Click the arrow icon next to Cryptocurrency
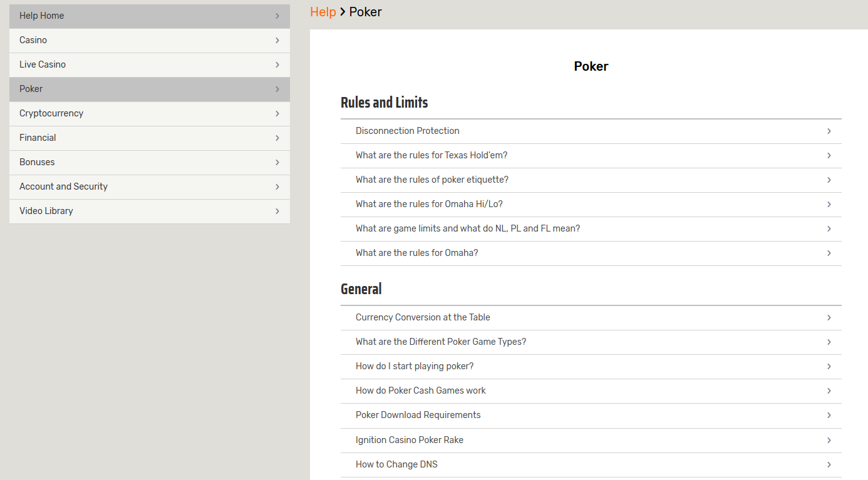 [277, 113]
